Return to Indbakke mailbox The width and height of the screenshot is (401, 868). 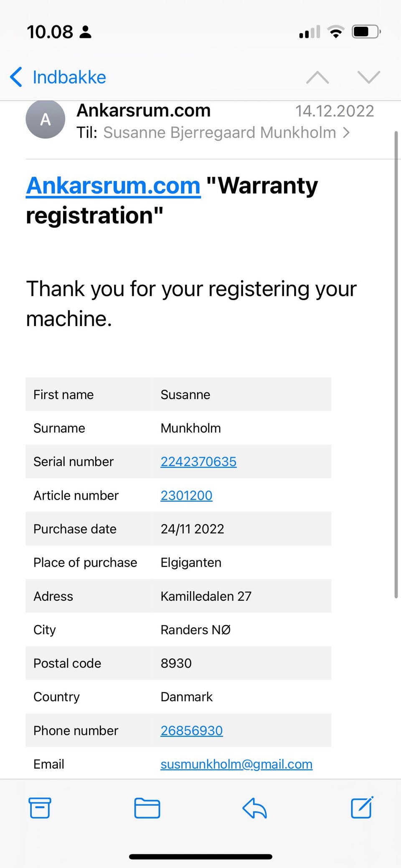coord(69,77)
